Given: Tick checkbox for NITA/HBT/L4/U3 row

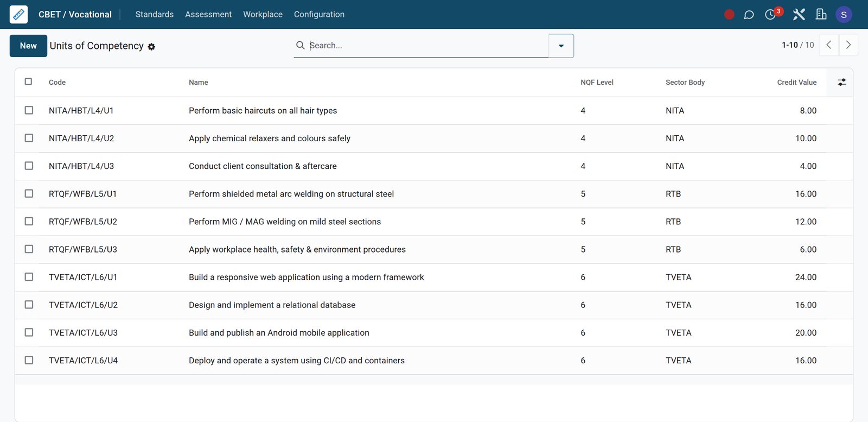Looking at the screenshot, I should click(x=29, y=166).
